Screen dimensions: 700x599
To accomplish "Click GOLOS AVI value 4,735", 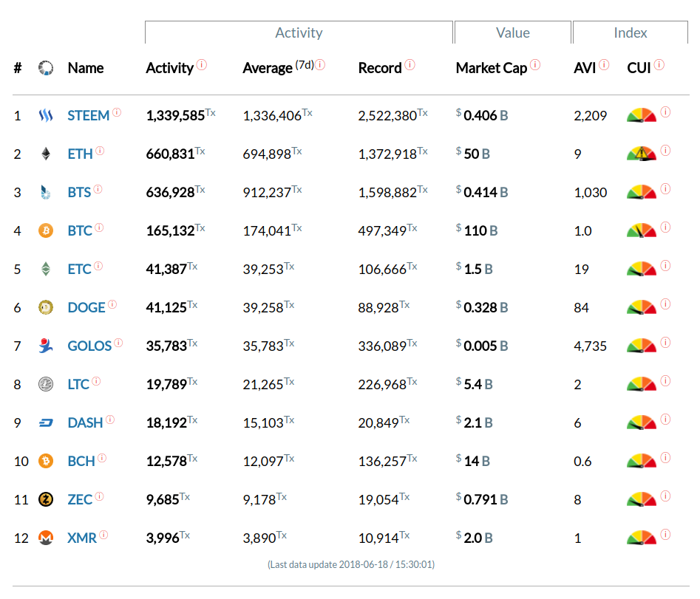I will (x=590, y=346).
